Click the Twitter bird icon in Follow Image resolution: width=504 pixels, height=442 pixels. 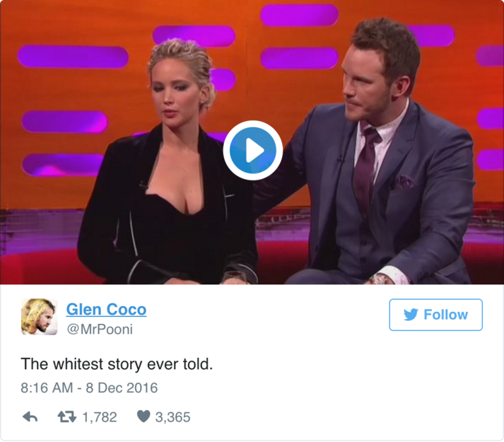pos(411,315)
